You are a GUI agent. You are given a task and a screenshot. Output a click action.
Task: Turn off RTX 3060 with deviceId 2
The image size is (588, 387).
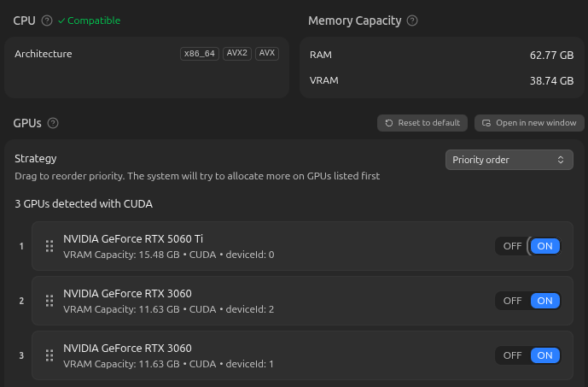pyautogui.click(x=512, y=301)
